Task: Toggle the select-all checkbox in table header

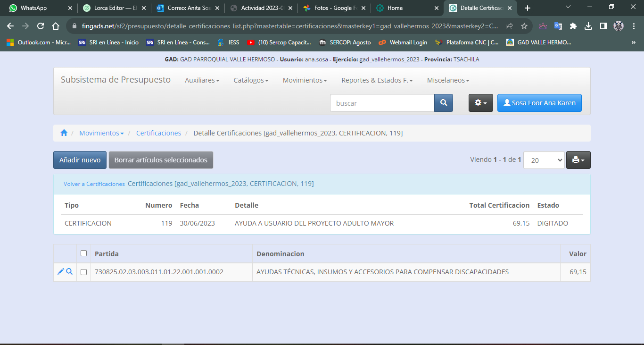Action: click(84, 253)
